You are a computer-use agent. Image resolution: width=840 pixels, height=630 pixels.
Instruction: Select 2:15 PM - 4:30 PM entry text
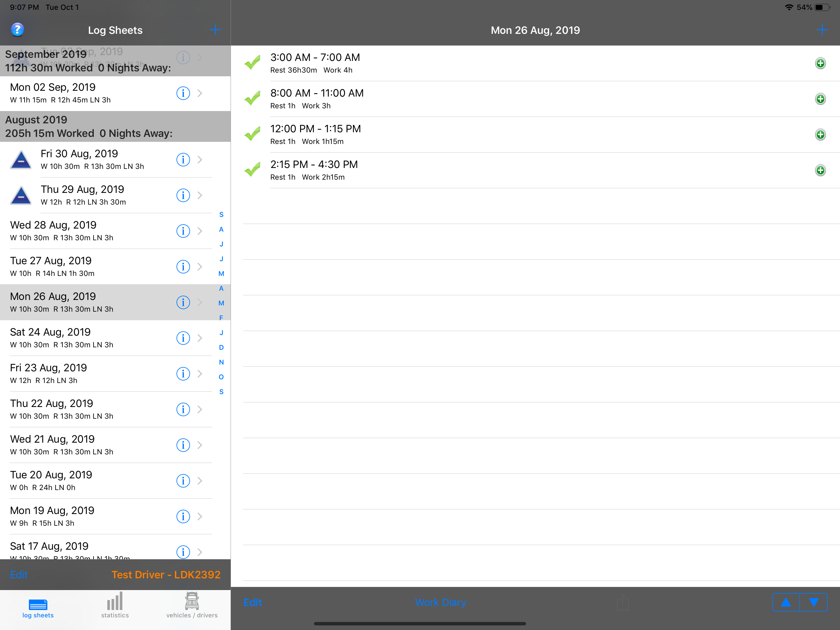click(x=314, y=165)
